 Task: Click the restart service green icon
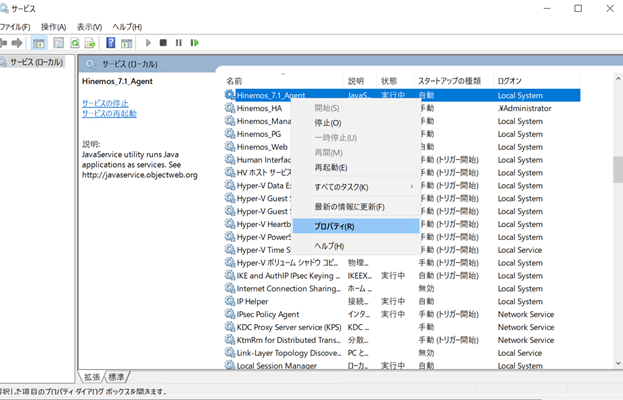(194, 43)
